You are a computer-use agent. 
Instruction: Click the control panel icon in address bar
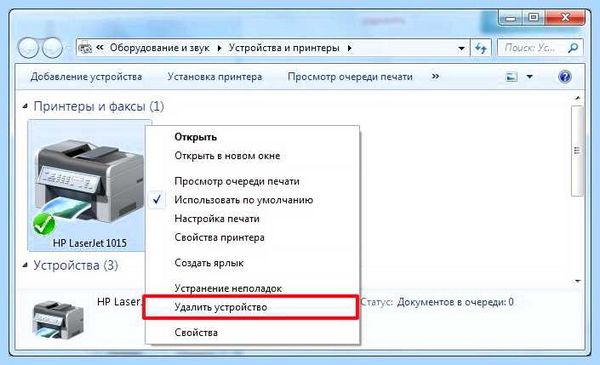click(85, 48)
